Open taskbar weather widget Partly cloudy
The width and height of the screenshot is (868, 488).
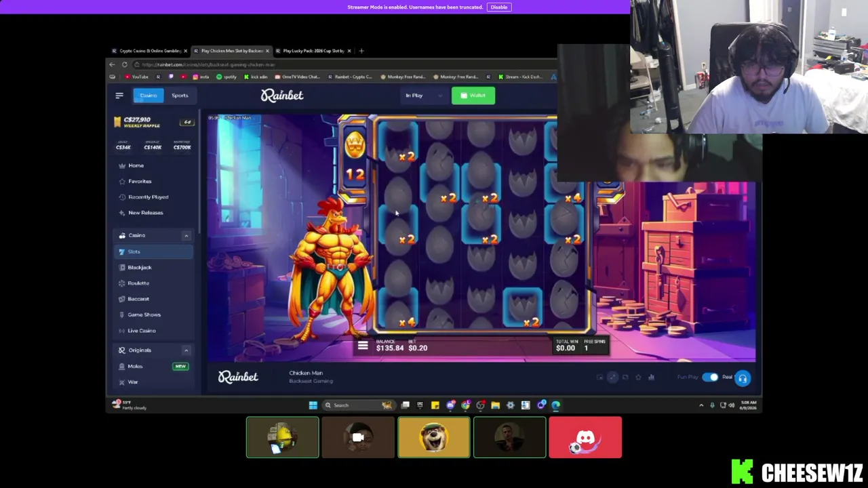pyautogui.click(x=127, y=405)
